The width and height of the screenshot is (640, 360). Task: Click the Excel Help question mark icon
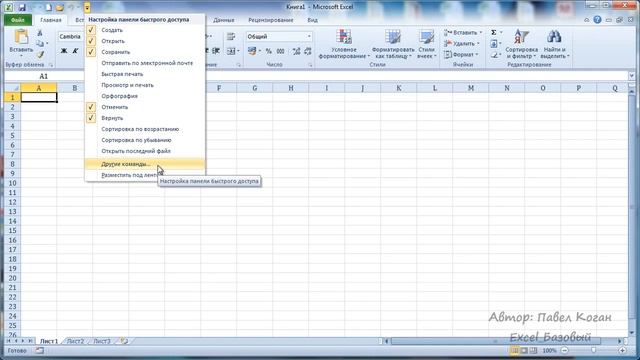click(597, 20)
